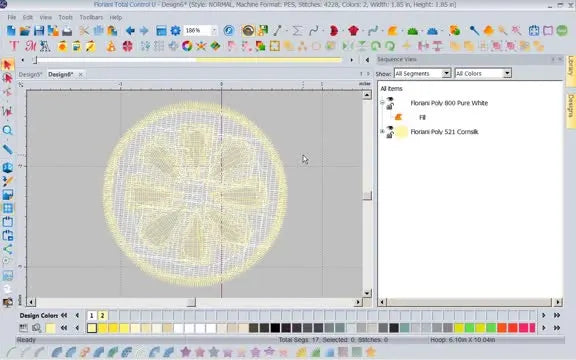Screen dimensions: 576x360
Task: Expand the Floriani Poly 521 Cornsilk tree node
Action: coord(382,132)
